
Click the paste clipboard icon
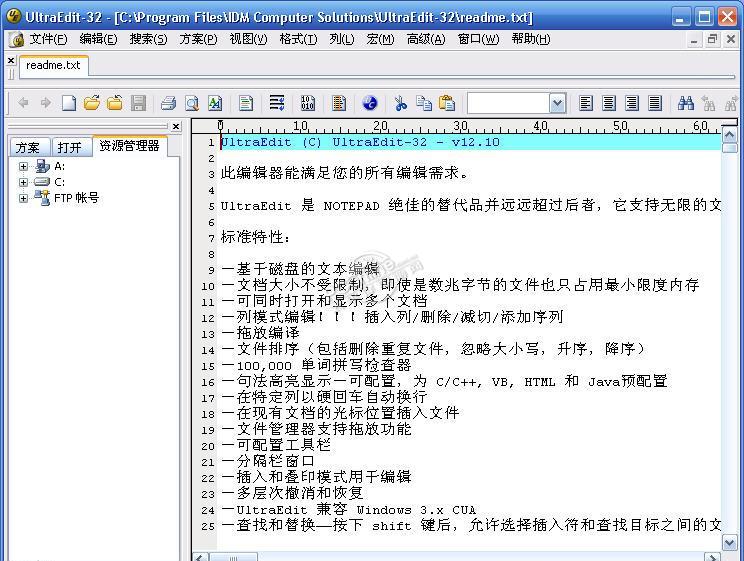446,103
